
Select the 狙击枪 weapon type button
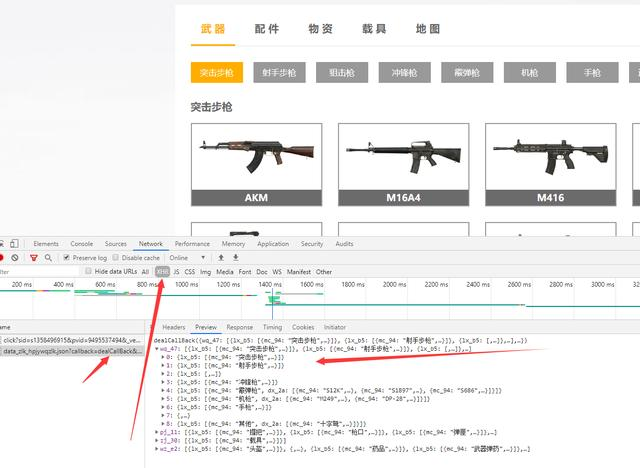pyautogui.click(x=342, y=73)
